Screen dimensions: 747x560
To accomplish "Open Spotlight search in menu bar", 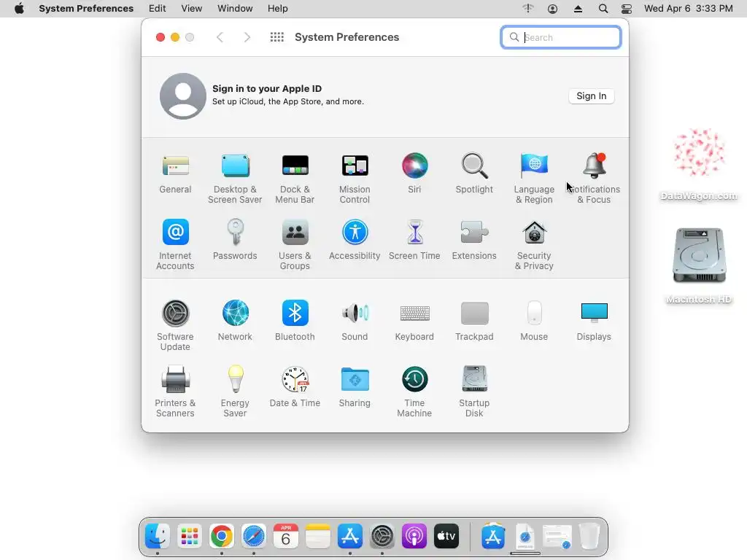I will (x=603, y=9).
